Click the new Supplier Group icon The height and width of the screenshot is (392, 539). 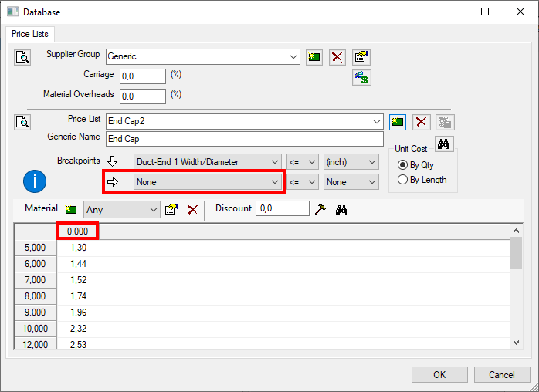tap(314, 57)
